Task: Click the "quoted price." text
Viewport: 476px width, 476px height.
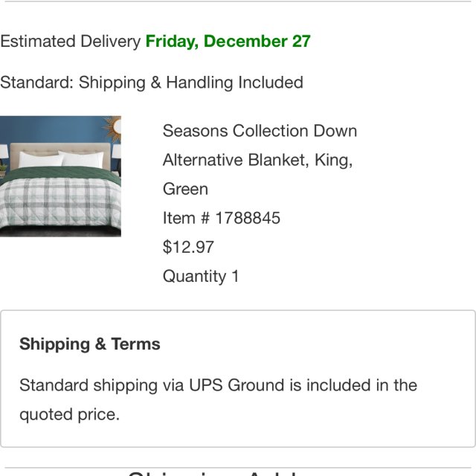Action: point(69,414)
